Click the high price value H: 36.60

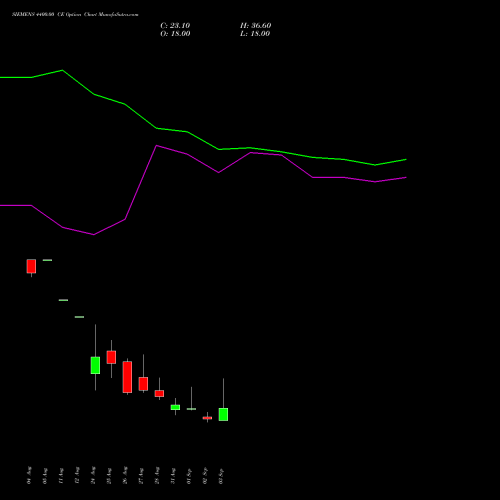256,26
